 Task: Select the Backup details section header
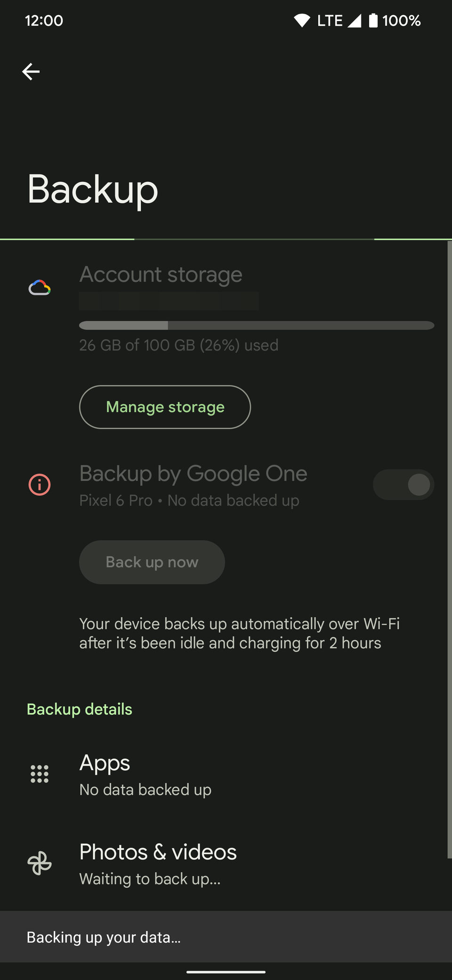(79, 709)
